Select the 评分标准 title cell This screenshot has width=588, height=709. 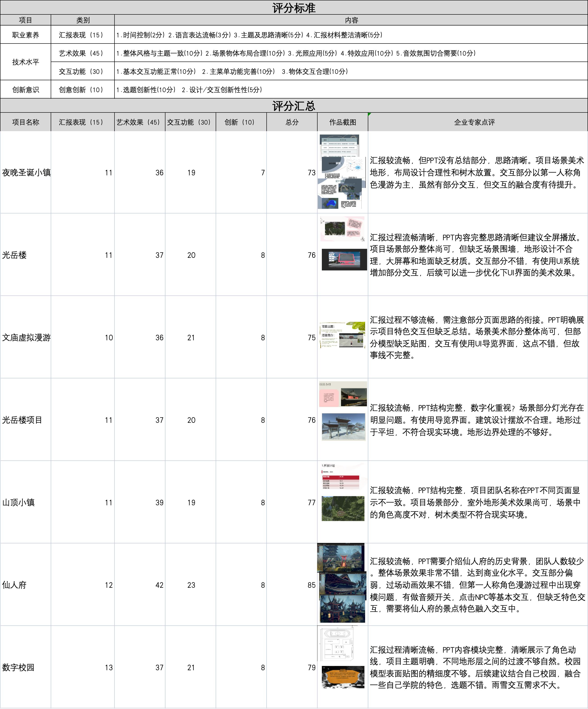pos(294,7)
